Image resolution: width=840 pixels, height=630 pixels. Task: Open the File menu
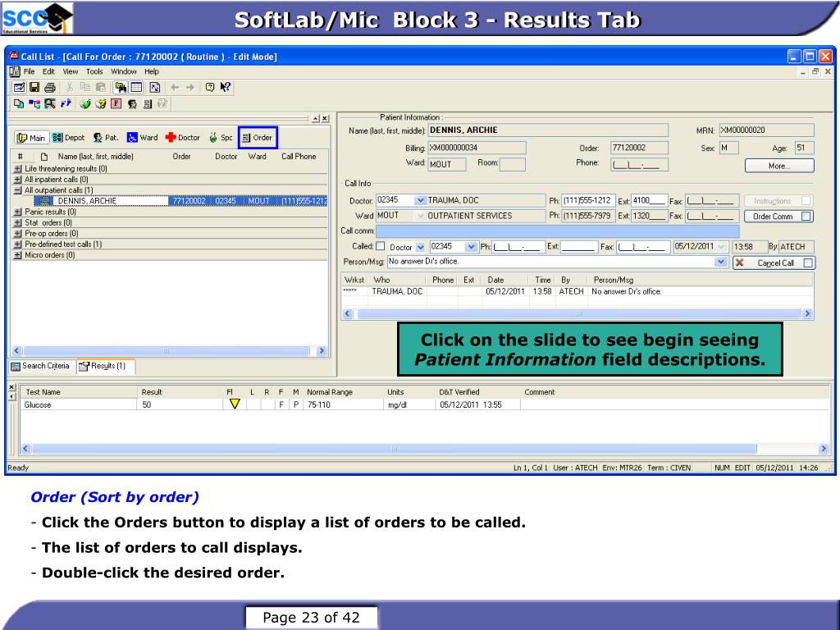pos(29,71)
